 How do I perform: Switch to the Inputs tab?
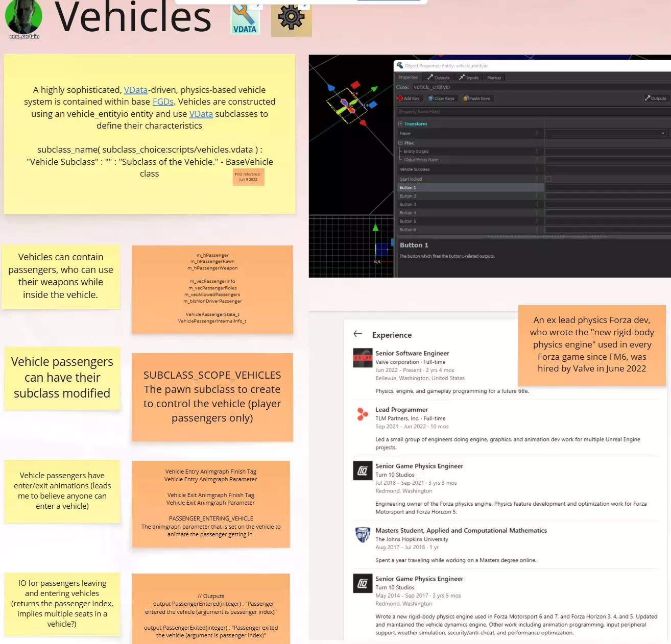tap(469, 78)
